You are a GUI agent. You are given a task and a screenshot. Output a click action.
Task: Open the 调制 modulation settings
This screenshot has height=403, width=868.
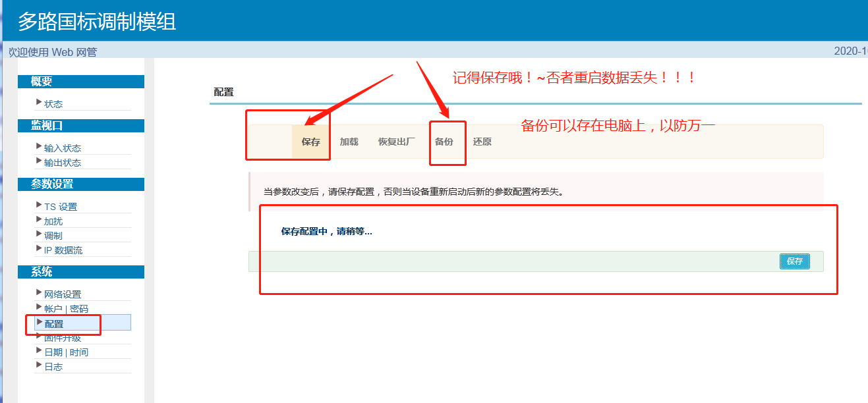pyautogui.click(x=53, y=236)
